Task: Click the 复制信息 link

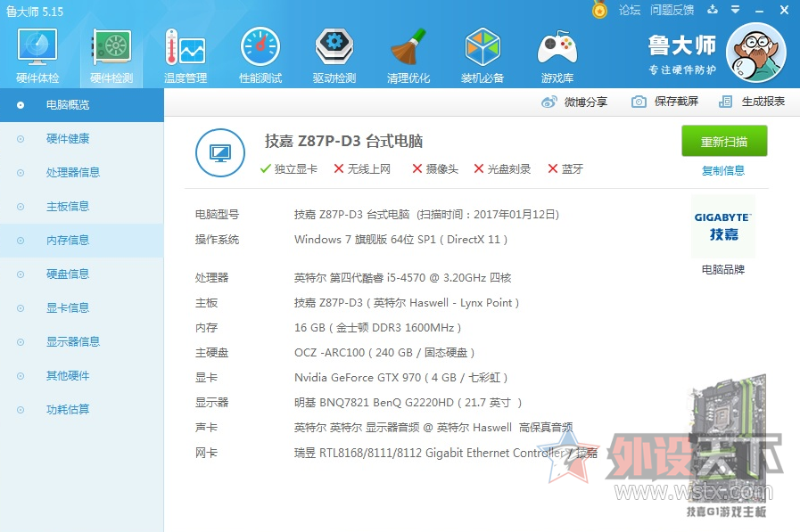Action: coord(723,170)
